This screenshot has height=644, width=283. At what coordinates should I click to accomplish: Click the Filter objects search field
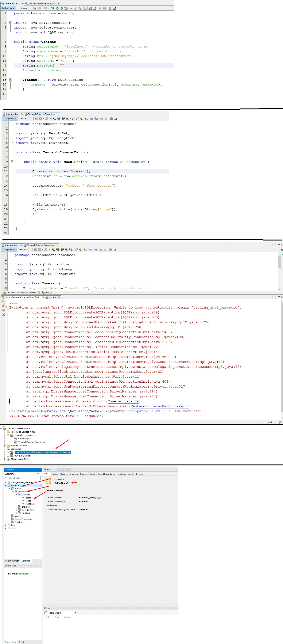(x=24, y=478)
